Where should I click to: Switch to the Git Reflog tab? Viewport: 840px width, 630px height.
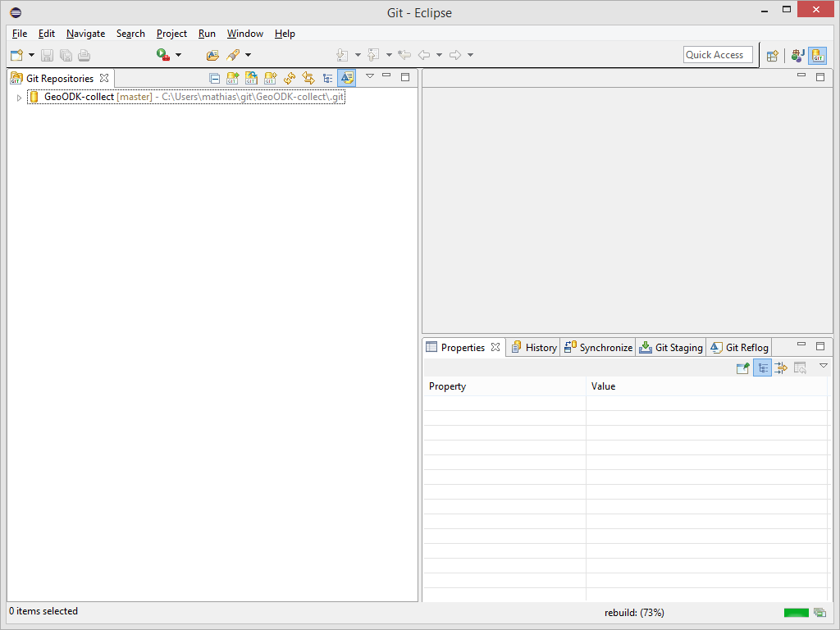[739, 348]
